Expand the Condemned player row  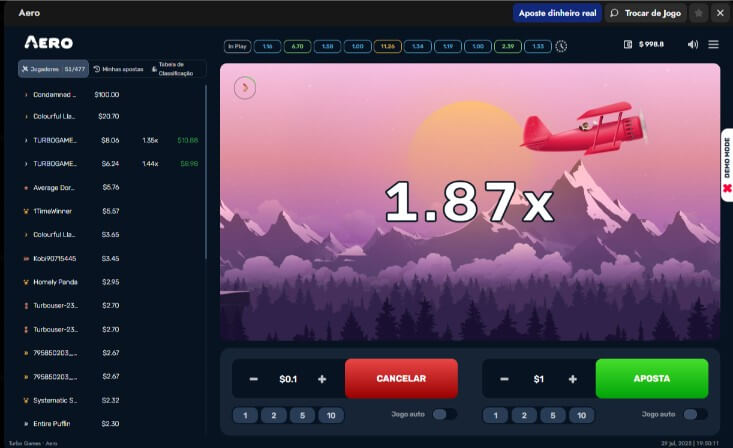[26, 95]
